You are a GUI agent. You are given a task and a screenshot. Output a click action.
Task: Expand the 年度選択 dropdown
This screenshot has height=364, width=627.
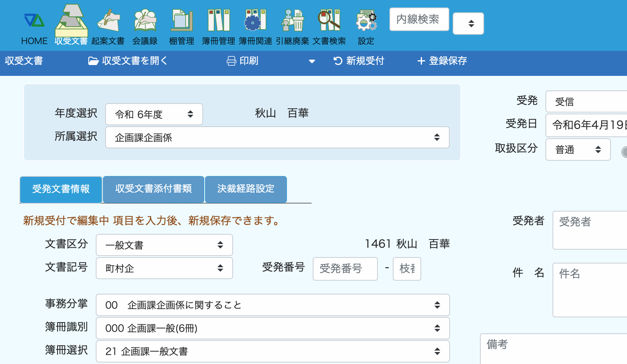[x=154, y=114]
